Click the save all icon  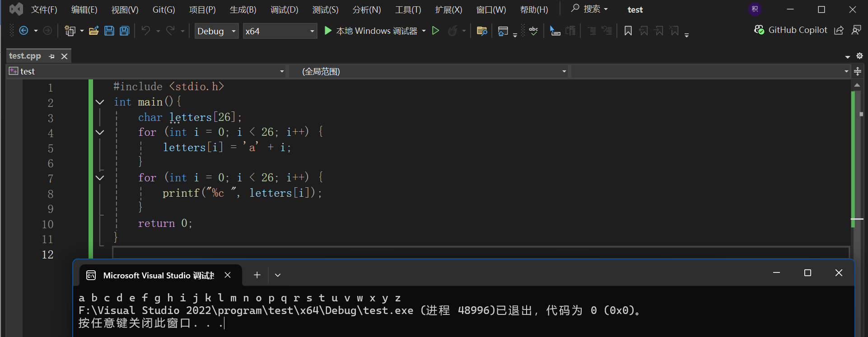coord(125,31)
